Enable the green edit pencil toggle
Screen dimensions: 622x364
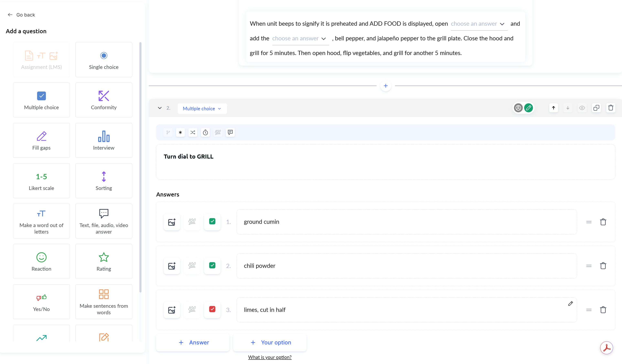pos(529,108)
